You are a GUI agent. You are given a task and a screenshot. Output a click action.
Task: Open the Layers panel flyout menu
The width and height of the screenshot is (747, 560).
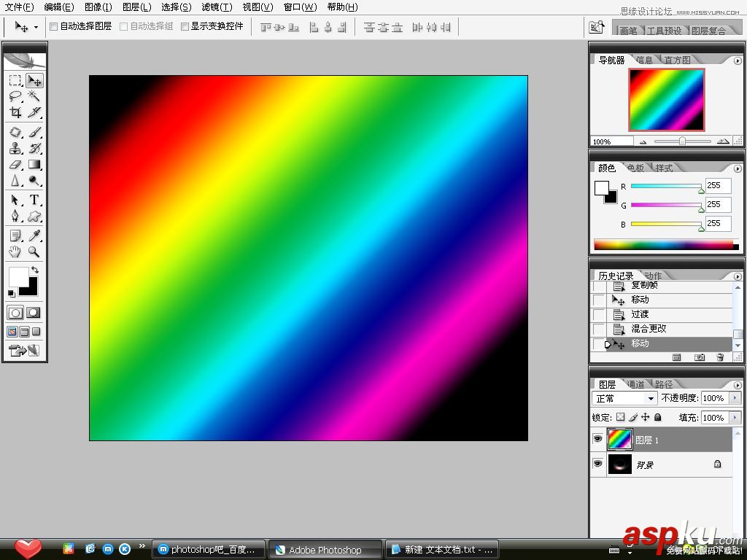pos(738,386)
